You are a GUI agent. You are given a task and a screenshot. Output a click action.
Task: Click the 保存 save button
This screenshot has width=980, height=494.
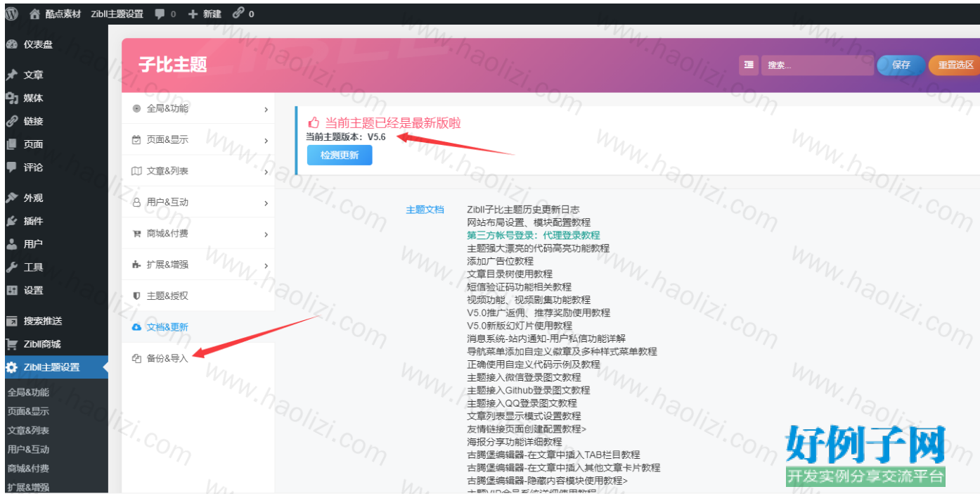pos(901,65)
